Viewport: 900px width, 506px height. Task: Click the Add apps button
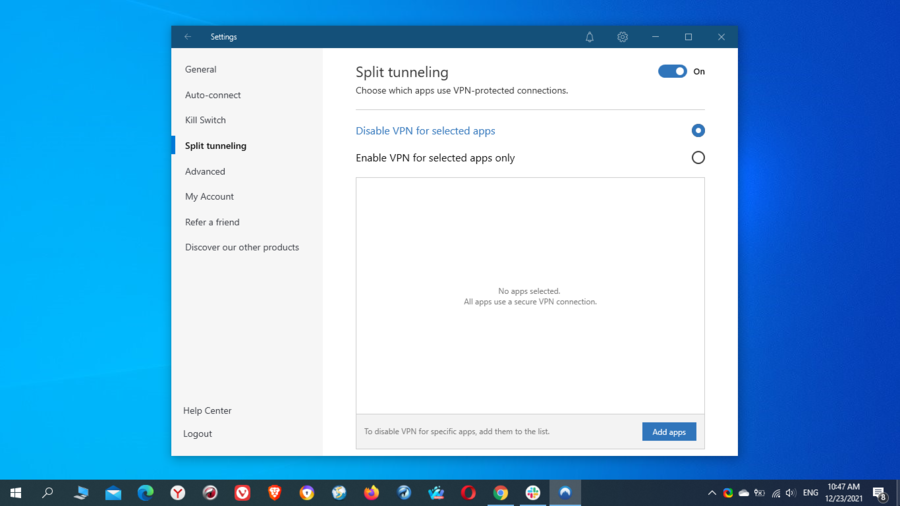[x=669, y=432]
